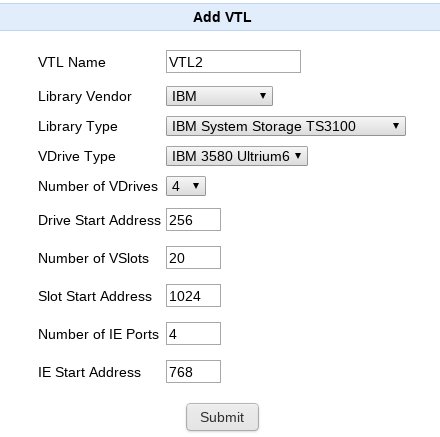
Task: Click the 'Number of VSlots' label
Action: (93, 258)
